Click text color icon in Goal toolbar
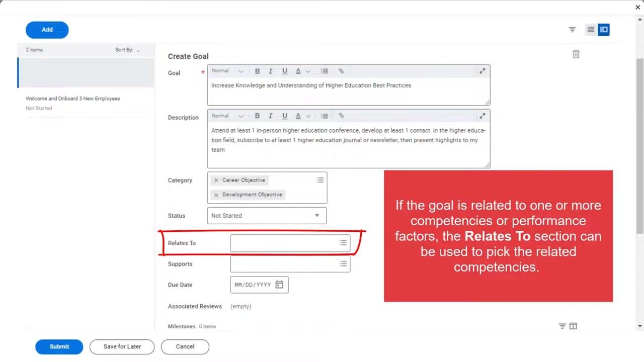This screenshot has height=362, width=644. pyautogui.click(x=298, y=71)
